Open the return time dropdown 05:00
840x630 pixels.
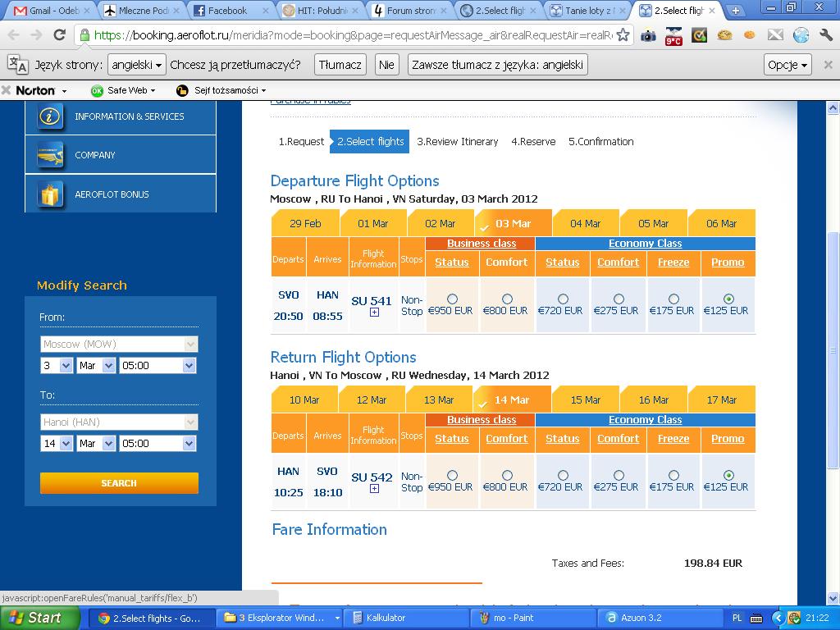point(157,443)
